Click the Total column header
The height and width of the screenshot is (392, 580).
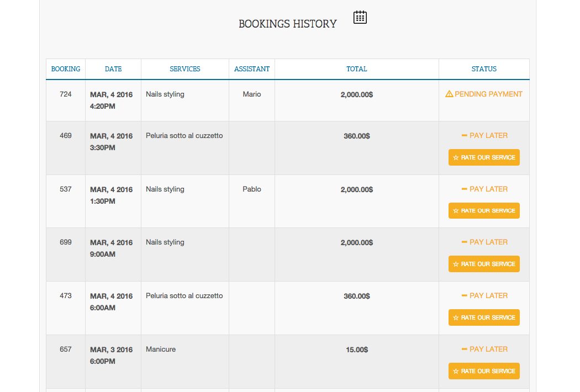click(357, 69)
